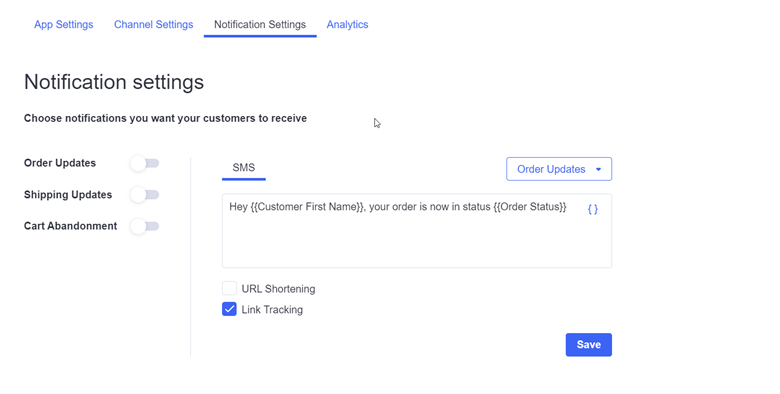Uncheck the Link Tracking checkbox
The image size is (780, 394).
click(x=229, y=309)
